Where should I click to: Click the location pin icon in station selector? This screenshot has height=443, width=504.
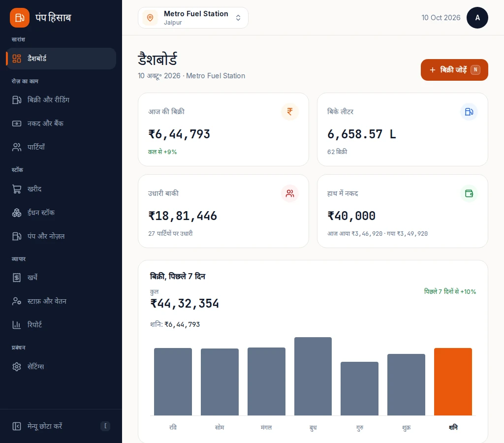150,18
